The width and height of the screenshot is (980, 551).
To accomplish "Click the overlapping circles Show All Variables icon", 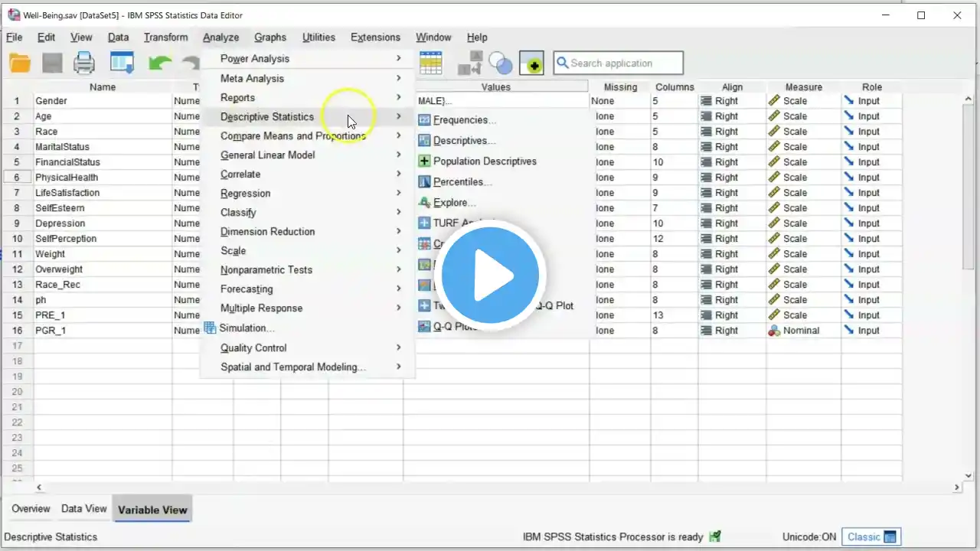I will pos(500,63).
